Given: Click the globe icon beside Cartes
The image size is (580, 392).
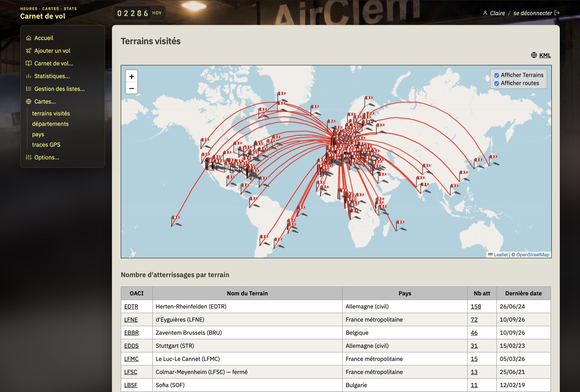Looking at the screenshot, I should [29, 101].
